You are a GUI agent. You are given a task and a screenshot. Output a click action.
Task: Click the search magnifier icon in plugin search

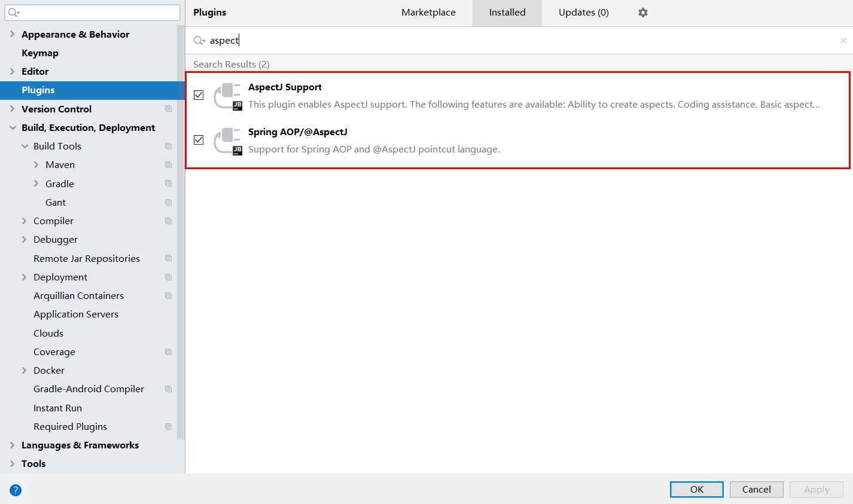tap(199, 41)
